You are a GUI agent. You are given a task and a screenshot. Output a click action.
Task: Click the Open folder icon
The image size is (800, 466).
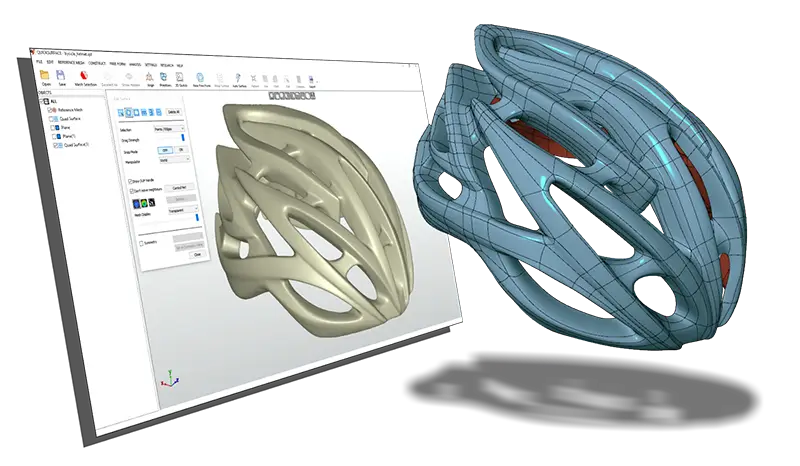[43, 74]
